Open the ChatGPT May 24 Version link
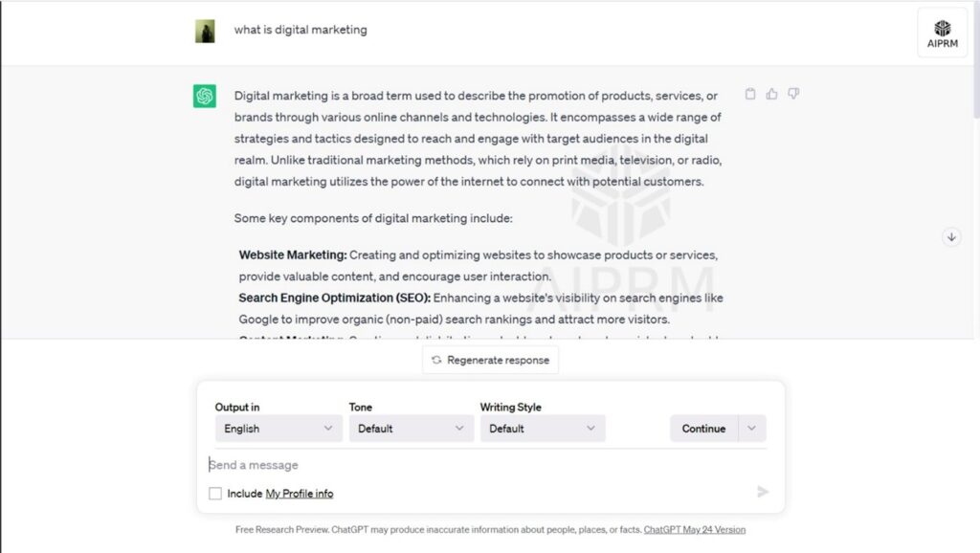 pyautogui.click(x=695, y=529)
